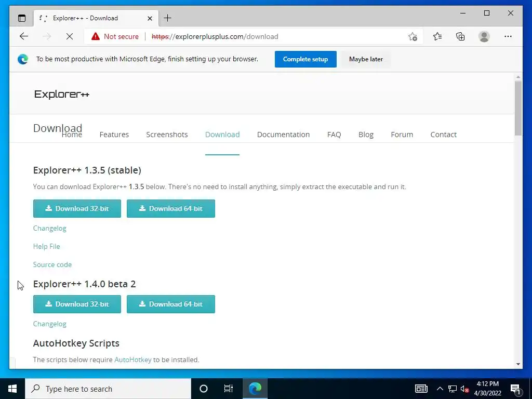The width and height of the screenshot is (532, 399).
Task: Click the Not secure warning icon
Action: [x=96, y=36]
